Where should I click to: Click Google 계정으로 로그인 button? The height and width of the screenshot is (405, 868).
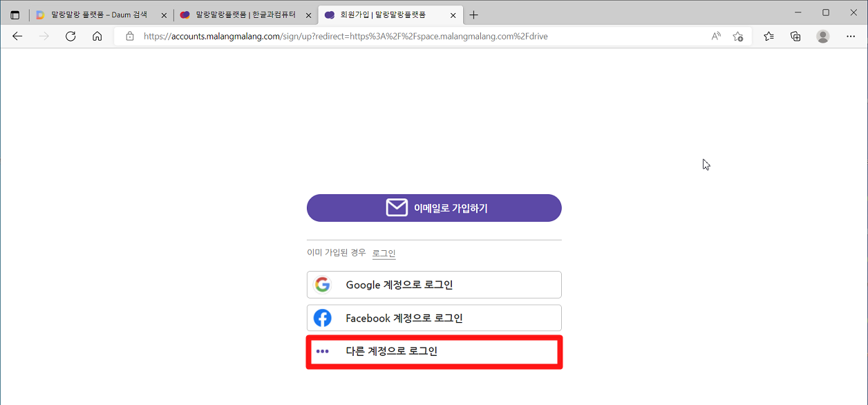click(x=434, y=285)
